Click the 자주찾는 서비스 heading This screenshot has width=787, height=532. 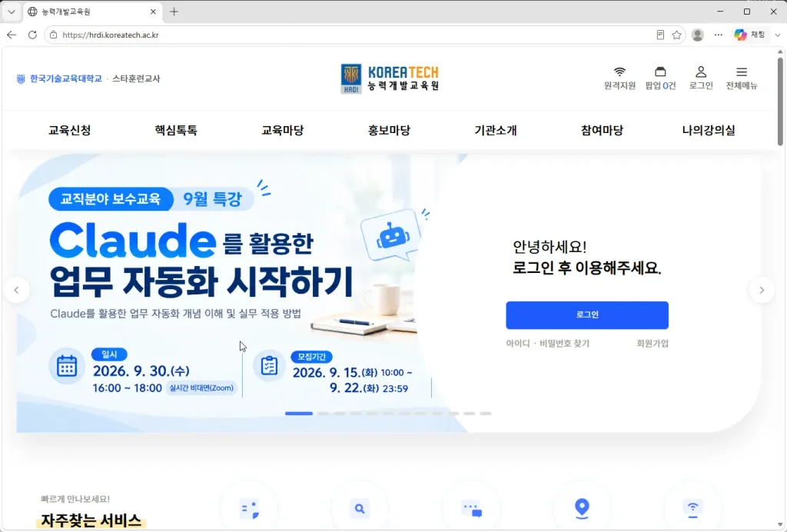[91, 520]
